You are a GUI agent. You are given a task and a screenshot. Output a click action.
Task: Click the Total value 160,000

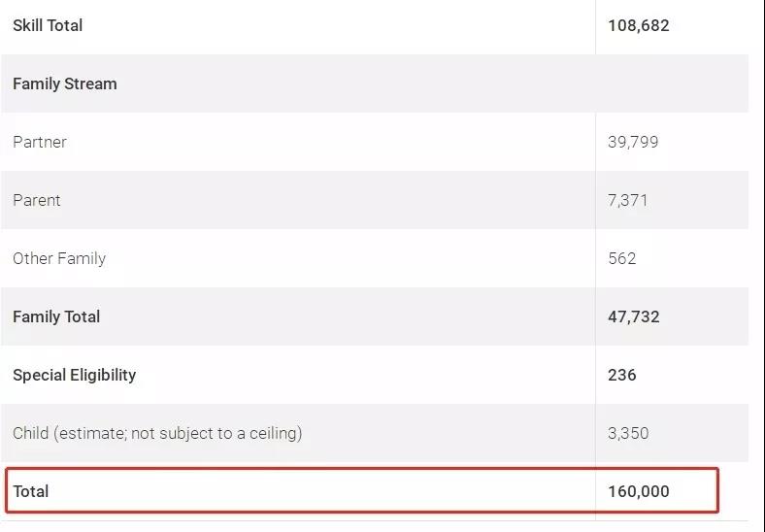pyautogui.click(x=638, y=491)
